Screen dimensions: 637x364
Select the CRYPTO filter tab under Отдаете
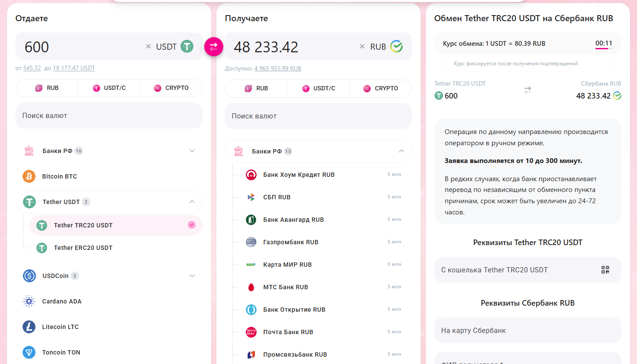click(171, 88)
